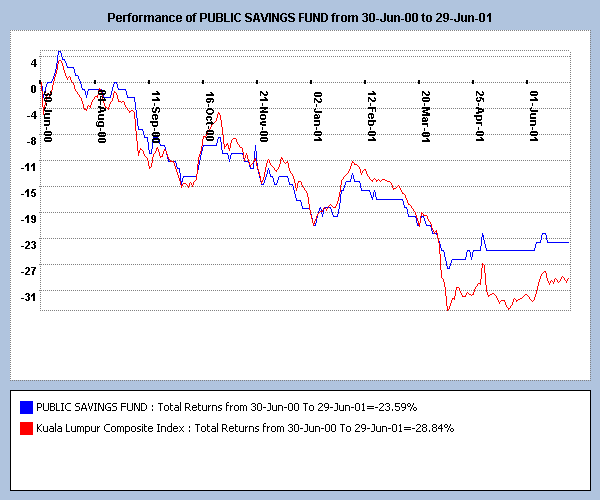Click the 21-Nov-00 date axis label

tap(264, 116)
